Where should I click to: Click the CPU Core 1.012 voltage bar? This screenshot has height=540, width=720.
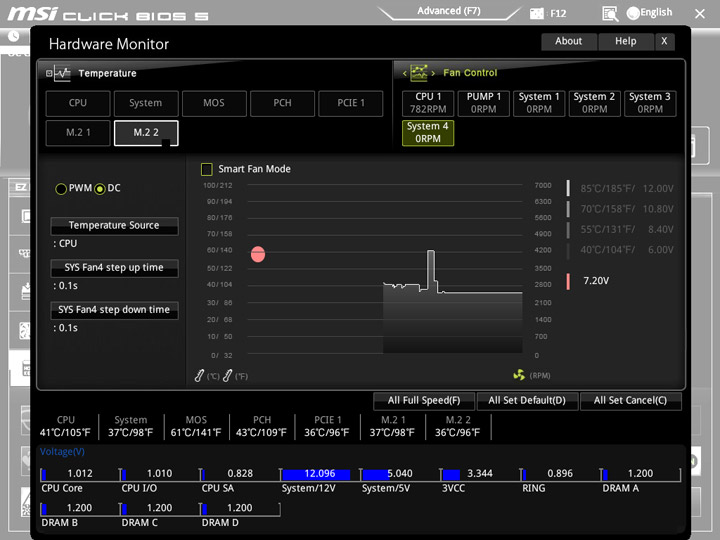80,475
